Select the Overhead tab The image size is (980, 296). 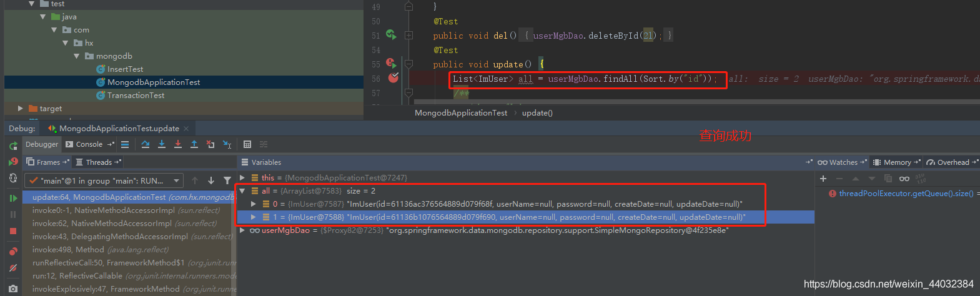[952, 162]
